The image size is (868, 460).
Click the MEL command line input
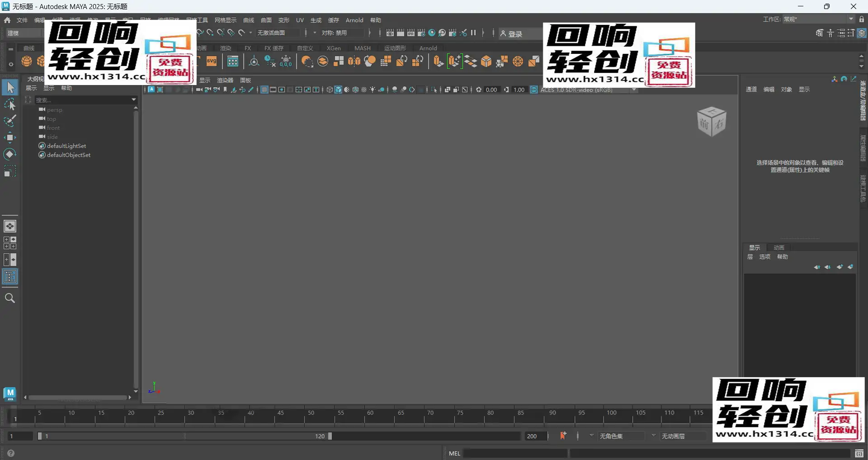[x=515, y=453]
